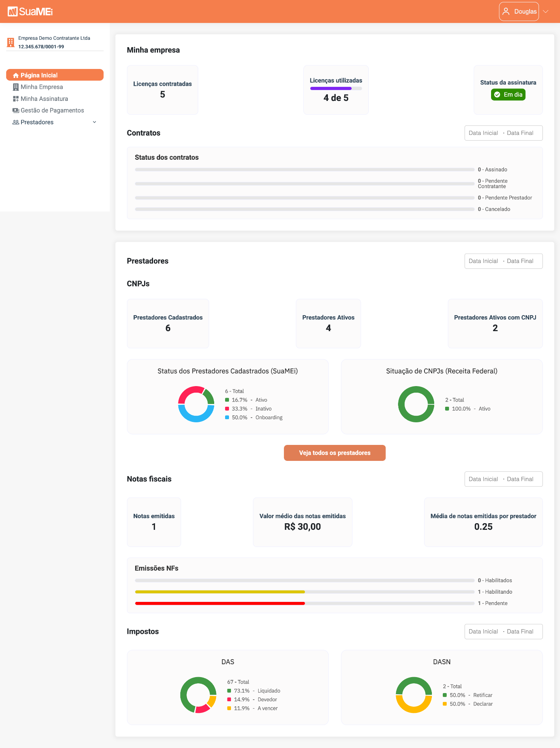
Task: Click the building icon beside Minha Empresa
Action: (x=16, y=87)
